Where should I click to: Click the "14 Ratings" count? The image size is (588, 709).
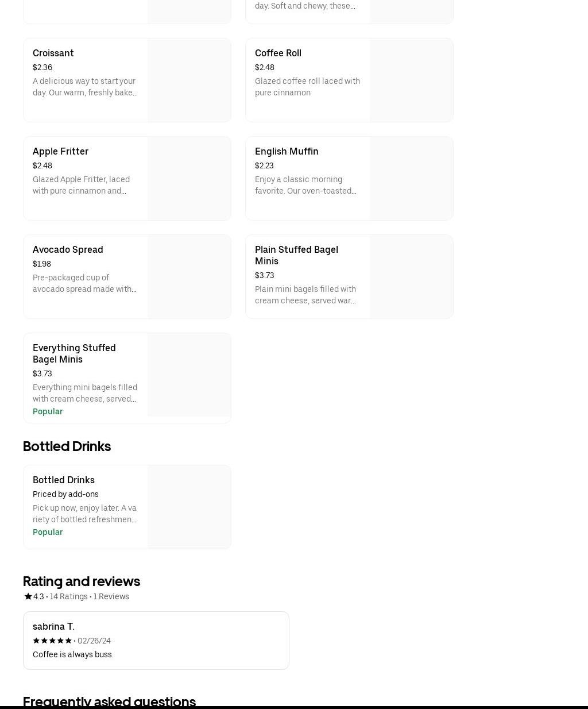[68, 596]
